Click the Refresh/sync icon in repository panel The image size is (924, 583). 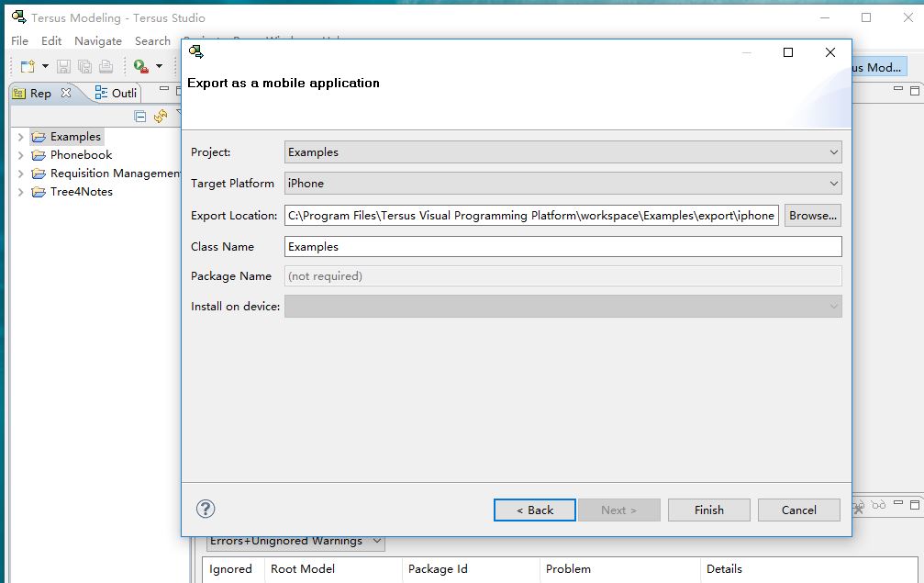click(x=161, y=116)
